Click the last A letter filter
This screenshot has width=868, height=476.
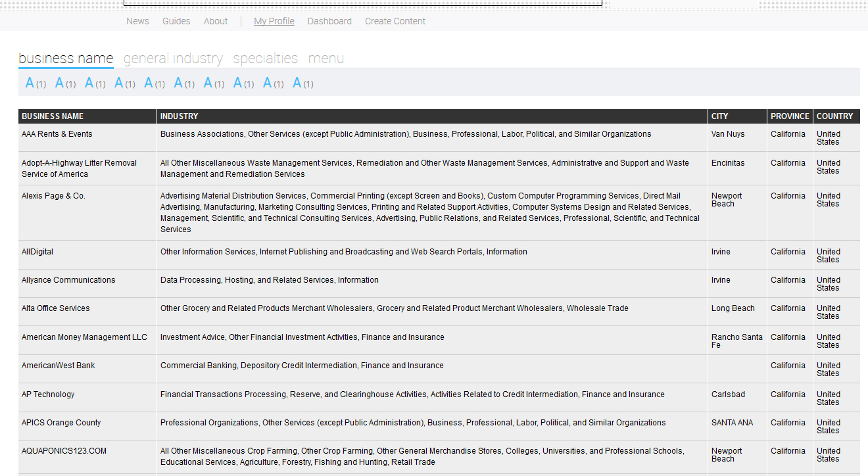(x=297, y=83)
